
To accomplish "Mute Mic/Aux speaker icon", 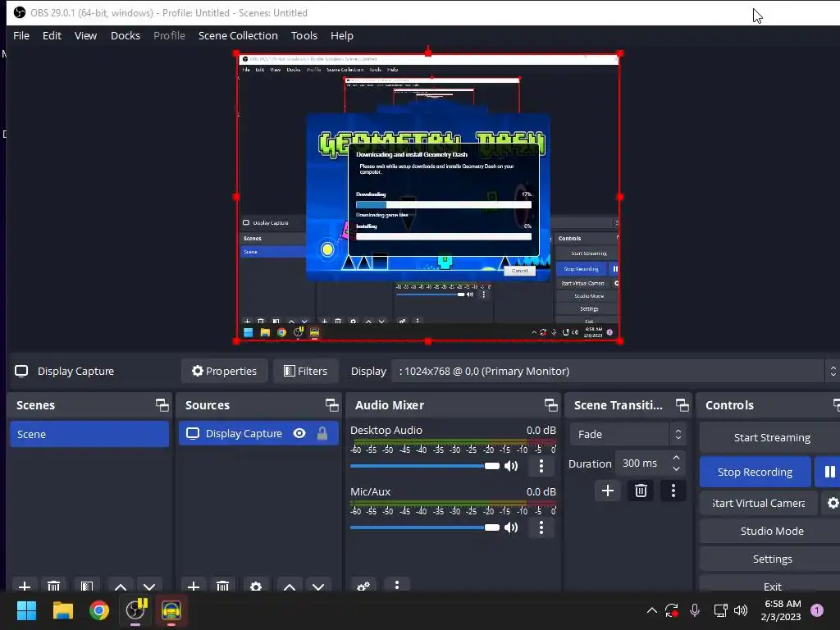I will pyautogui.click(x=512, y=527).
